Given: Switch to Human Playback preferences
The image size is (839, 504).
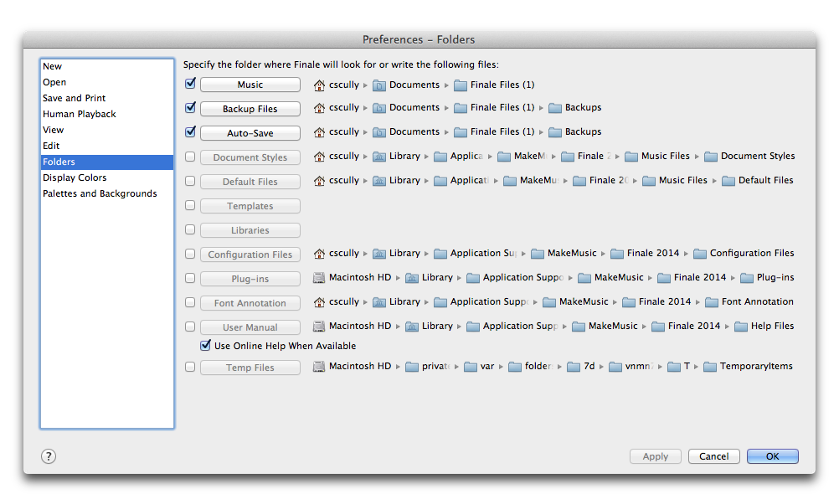Looking at the screenshot, I should (79, 114).
